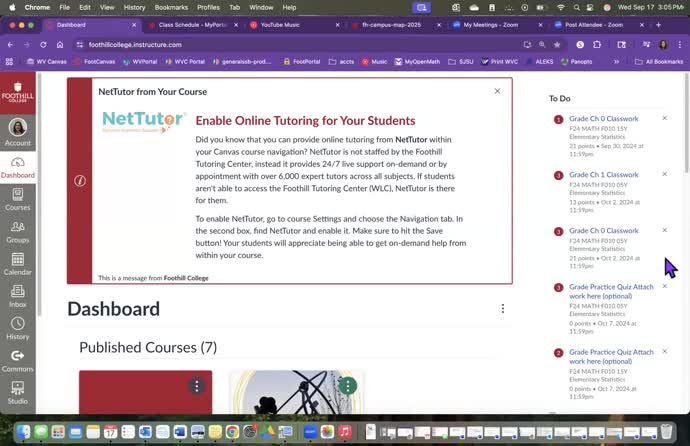Click the Foothill College logo
690x446 pixels.
18,93
